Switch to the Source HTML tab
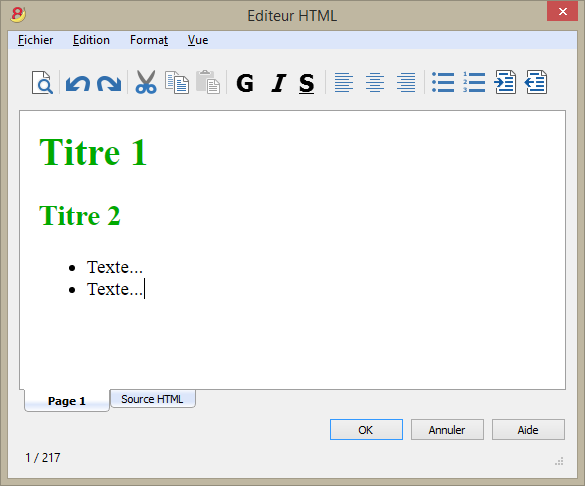The width and height of the screenshot is (585, 486). [153, 399]
